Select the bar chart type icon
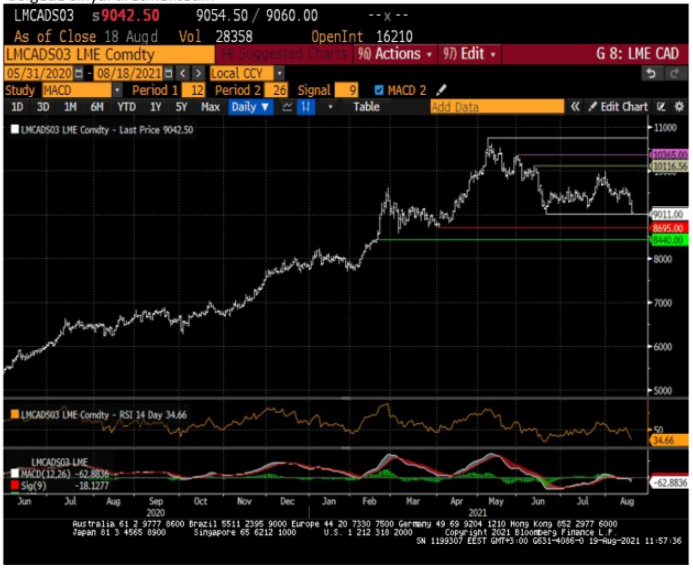 pos(306,107)
